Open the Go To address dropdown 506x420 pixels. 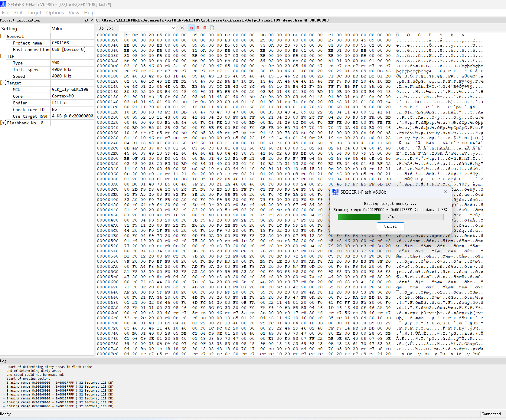pyautogui.click(x=173, y=28)
